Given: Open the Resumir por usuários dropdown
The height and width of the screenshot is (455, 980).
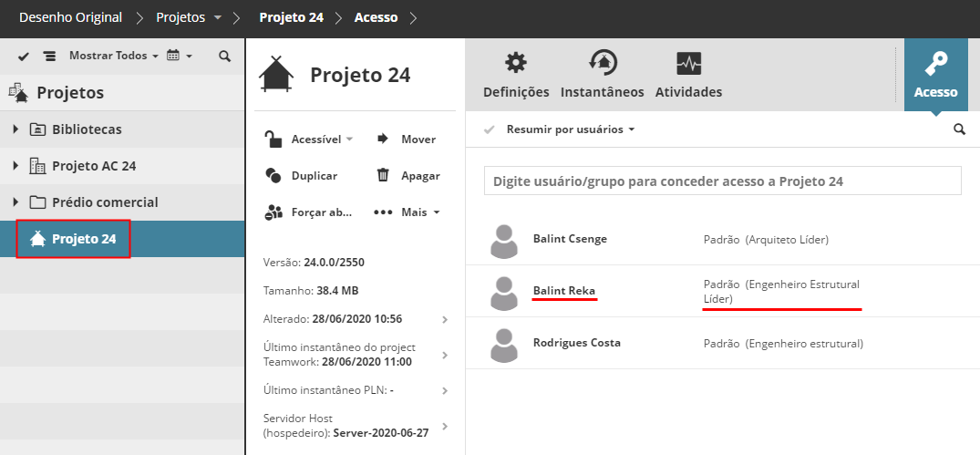Looking at the screenshot, I should tap(571, 129).
